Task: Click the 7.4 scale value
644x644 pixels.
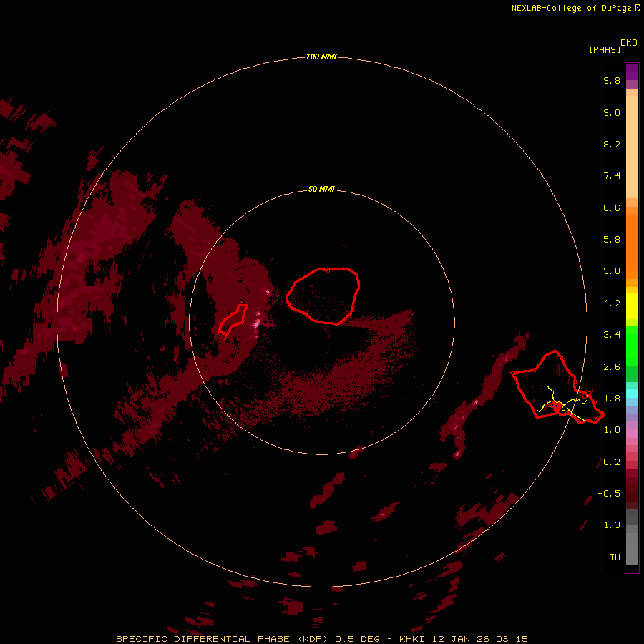Action: [612, 176]
